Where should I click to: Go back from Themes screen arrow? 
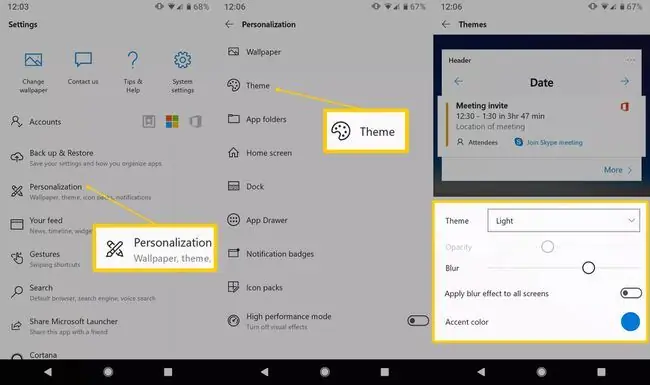(446, 24)
